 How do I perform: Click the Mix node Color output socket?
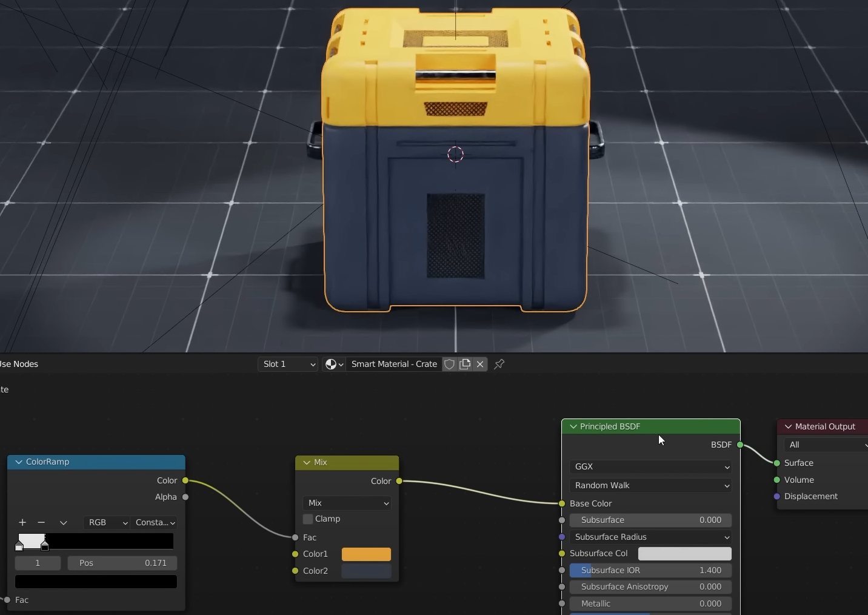tap(399, 481)
